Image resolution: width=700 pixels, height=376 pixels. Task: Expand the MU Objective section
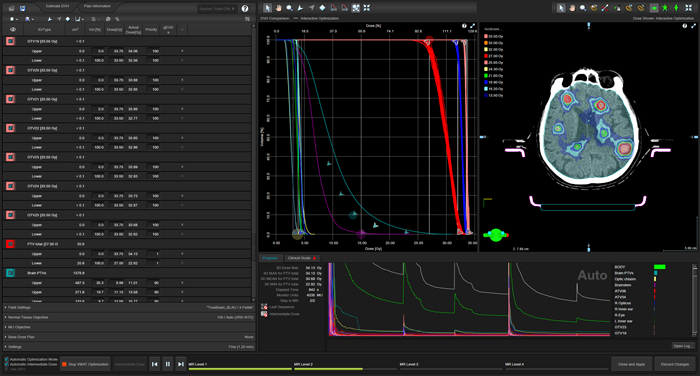pyautogui.click(x=129, y=327)
